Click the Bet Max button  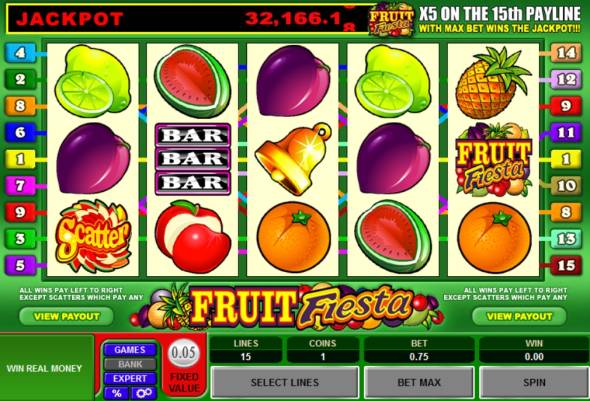(x=419, y=383)
